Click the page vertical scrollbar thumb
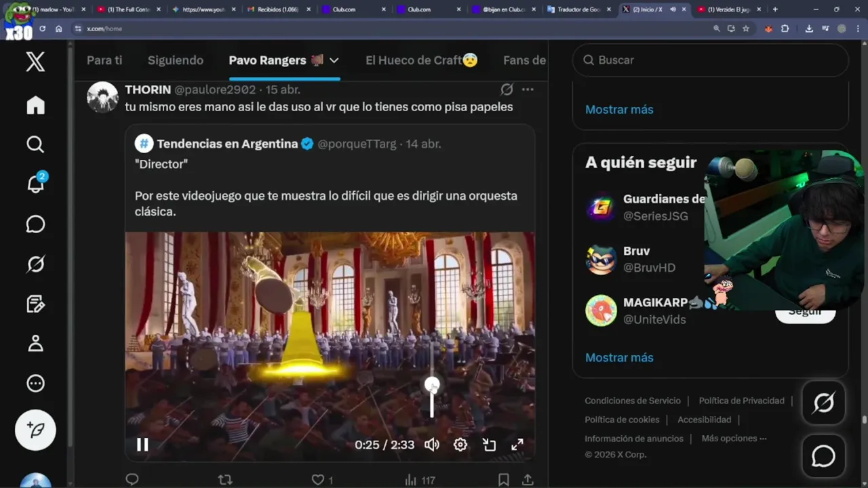 coord(865,419)
